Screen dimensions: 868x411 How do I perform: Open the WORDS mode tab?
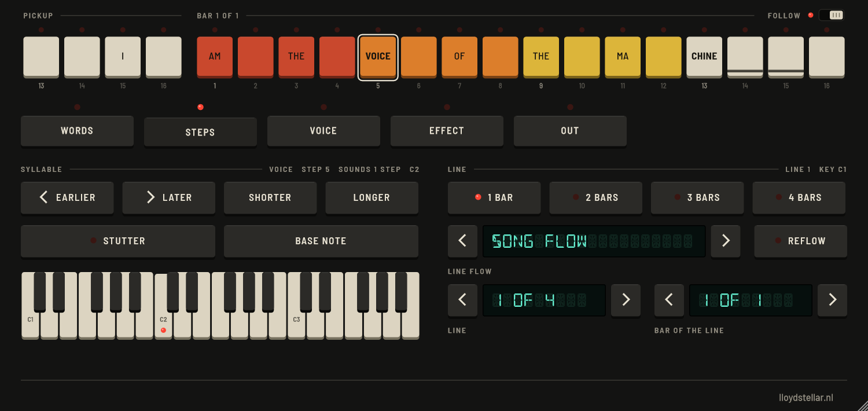(x=77, y=131)
